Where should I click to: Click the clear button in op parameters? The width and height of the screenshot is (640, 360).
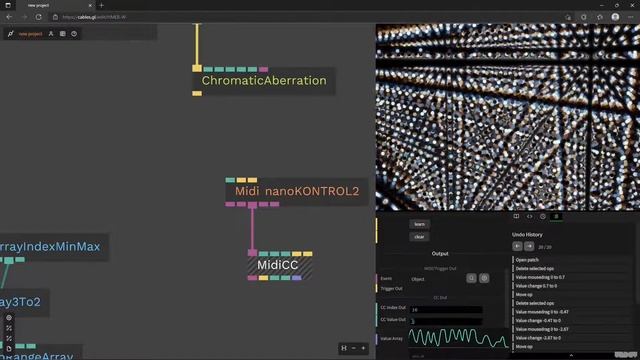pos(419,237)
